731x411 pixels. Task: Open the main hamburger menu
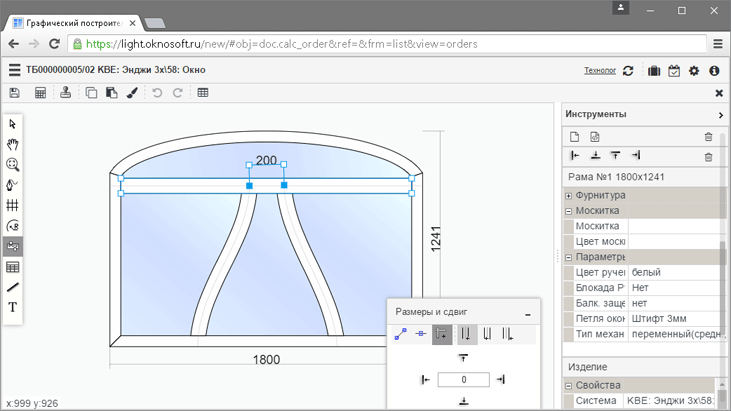click(x=14, y=70)
